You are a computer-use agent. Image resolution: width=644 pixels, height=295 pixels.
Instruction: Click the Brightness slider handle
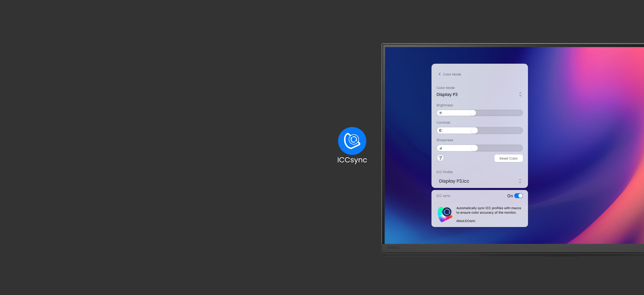click(472, 113)
